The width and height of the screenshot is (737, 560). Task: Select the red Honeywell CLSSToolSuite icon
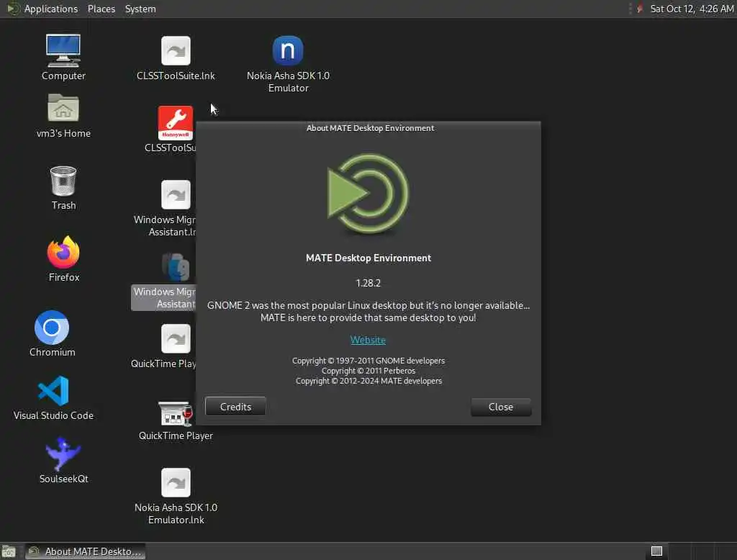point(176,123)
